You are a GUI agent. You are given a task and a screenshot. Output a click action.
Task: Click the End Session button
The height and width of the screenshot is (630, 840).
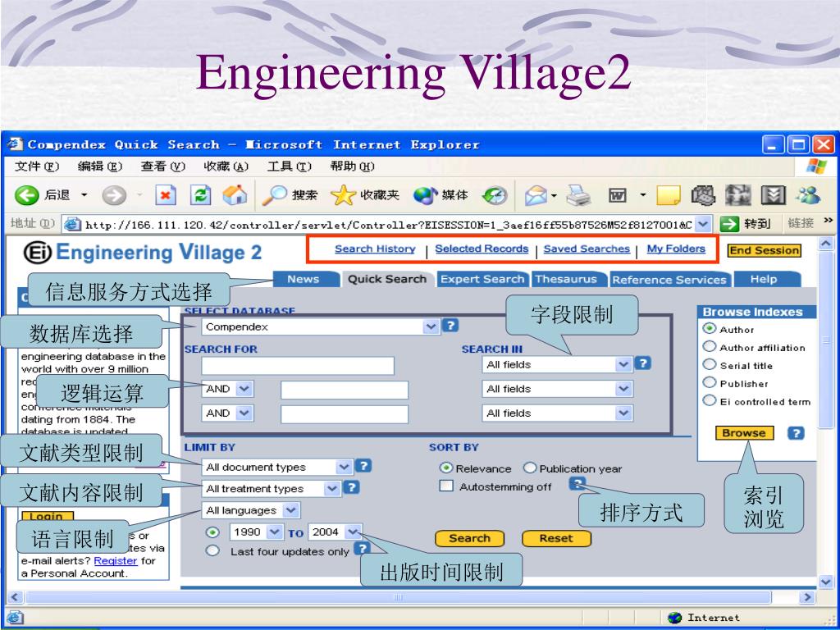764,250
